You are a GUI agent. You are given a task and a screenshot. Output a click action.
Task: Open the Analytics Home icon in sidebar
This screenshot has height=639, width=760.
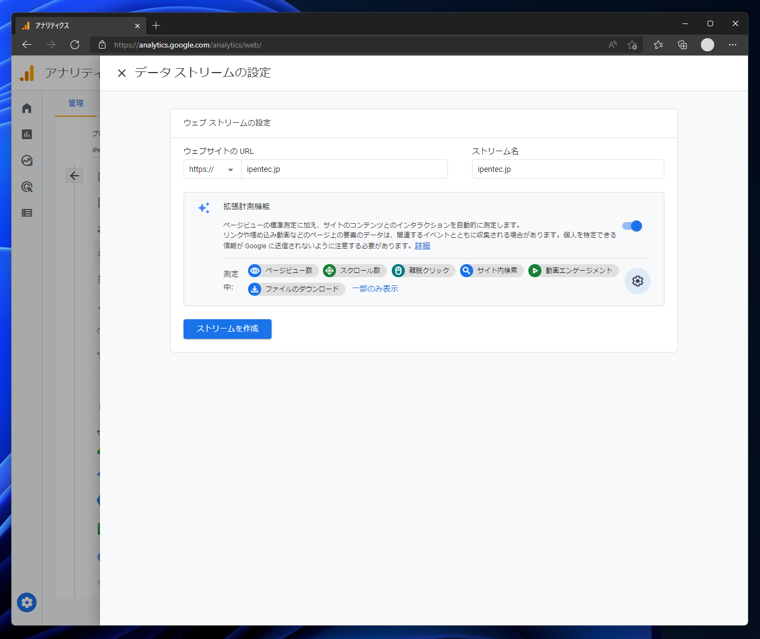pos(27,108)
